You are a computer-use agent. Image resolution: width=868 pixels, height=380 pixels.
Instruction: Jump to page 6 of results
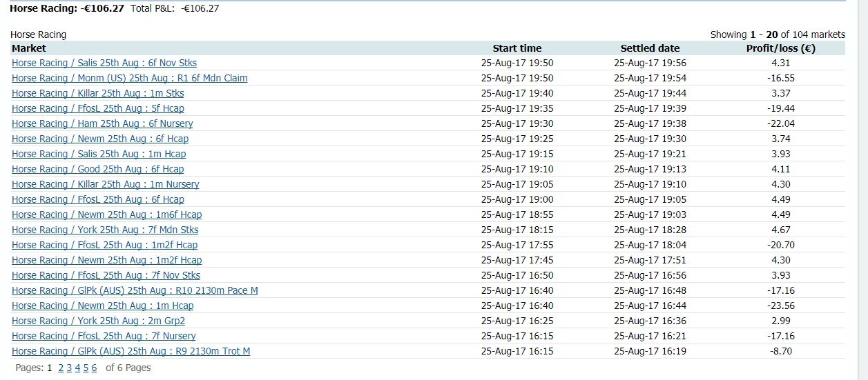coord(94,368)
